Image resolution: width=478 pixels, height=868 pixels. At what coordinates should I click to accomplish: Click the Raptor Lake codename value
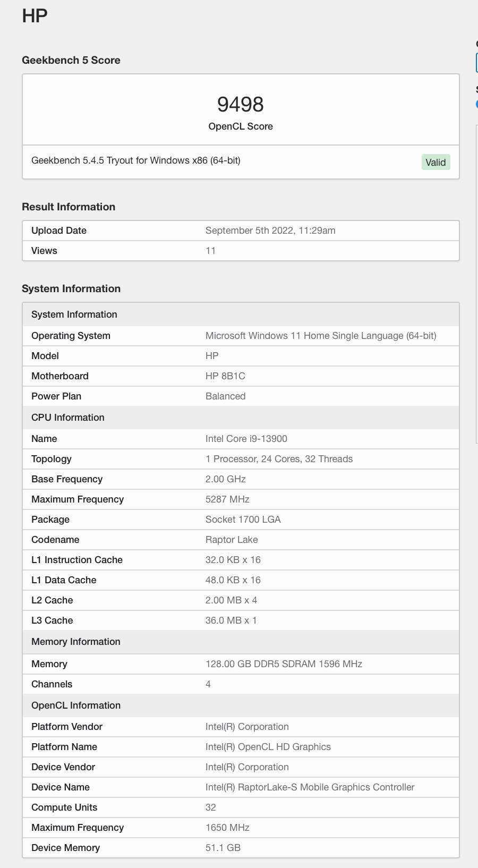click(x=232, y=540)
